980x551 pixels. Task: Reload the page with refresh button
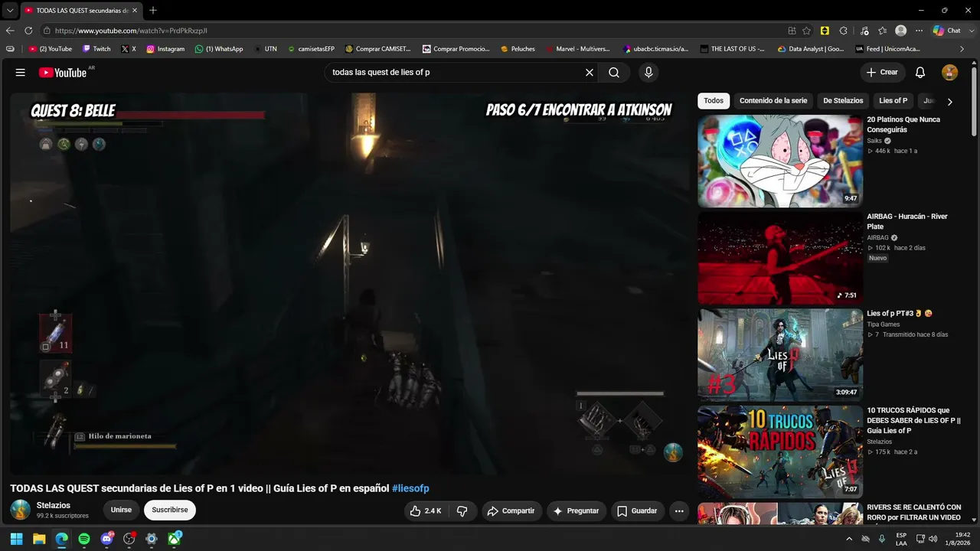[28, 31]
